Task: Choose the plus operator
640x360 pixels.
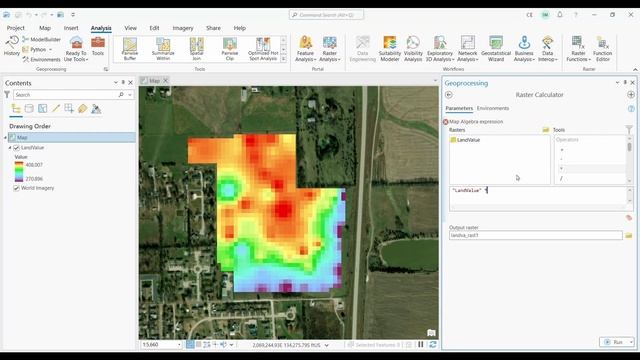Action: click(562, 150)
